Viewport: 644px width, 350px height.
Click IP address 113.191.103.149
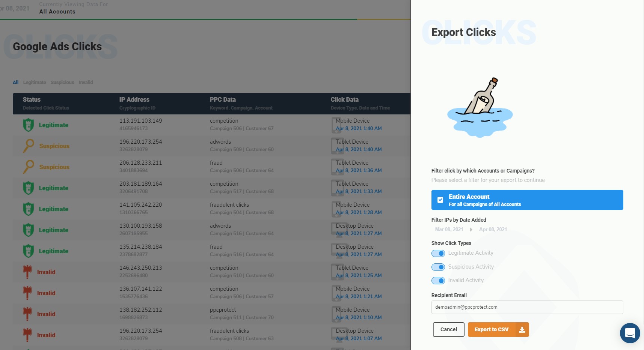coord(141,121)
